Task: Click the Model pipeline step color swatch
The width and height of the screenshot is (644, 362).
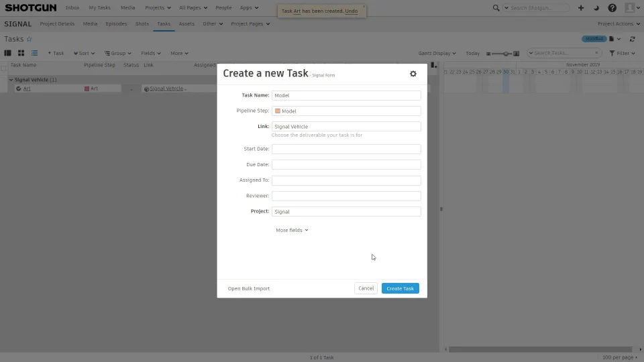Action: click(x=278, y=111)
